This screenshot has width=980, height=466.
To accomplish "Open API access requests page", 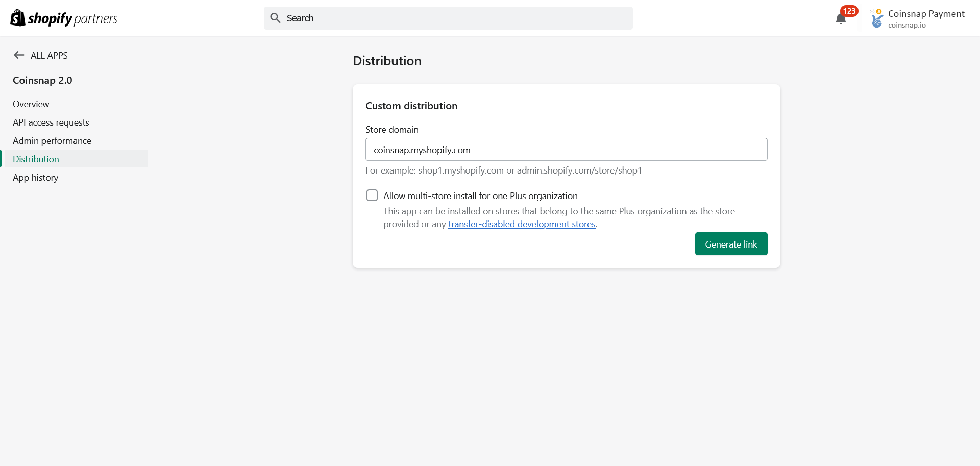I will tap(51, 122).
